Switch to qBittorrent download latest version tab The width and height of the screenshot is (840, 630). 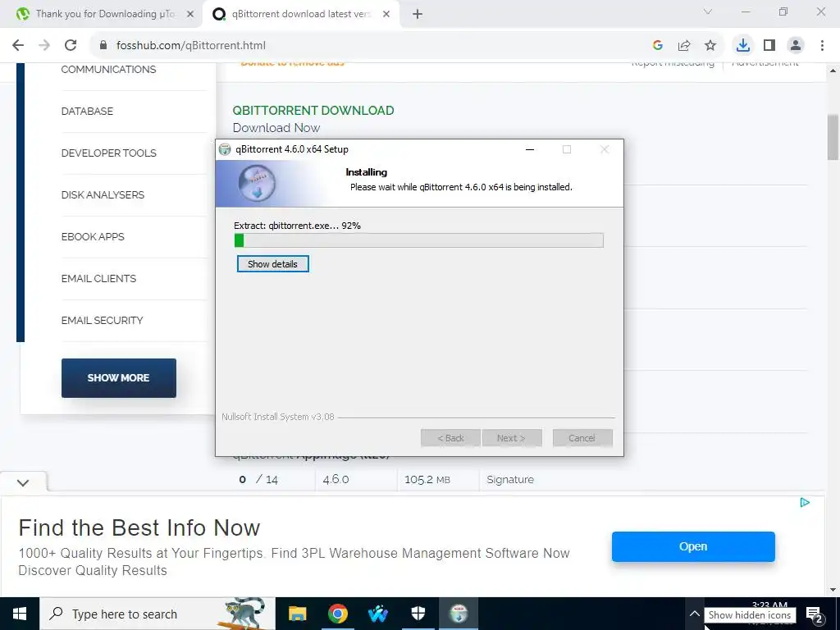pos(300,15)
